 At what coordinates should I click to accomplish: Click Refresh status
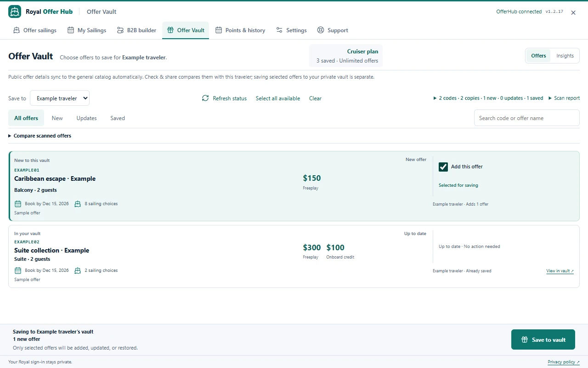(x=224, y=98)
